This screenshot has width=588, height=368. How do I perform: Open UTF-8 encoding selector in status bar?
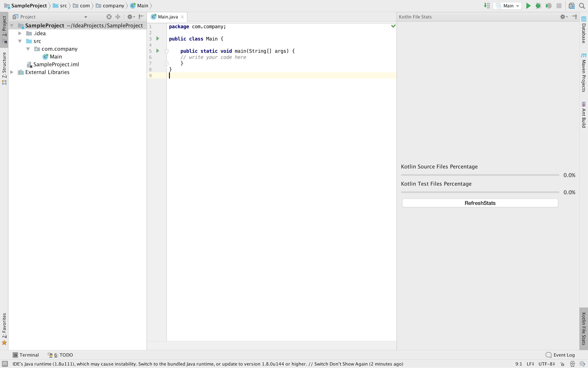(547, 364)
